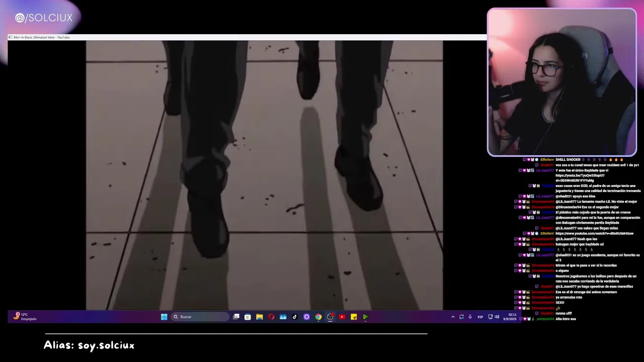
Task: Click 'Alias: soy.solciux' text
Action: pyautogui.click(x=89, y=345)
